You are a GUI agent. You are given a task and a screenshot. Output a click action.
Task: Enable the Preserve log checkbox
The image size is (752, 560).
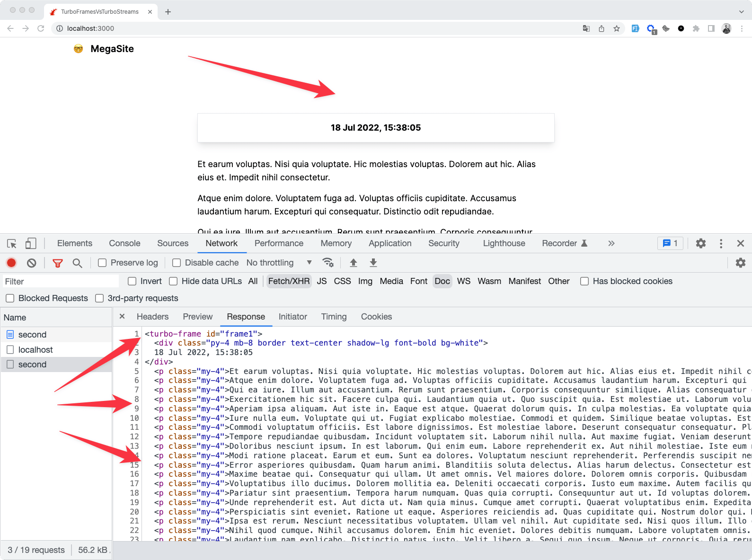coord(102,263)
